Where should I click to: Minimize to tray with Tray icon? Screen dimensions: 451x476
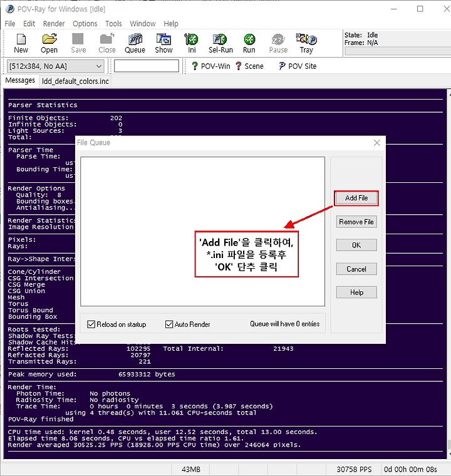[x=306, y=43]
